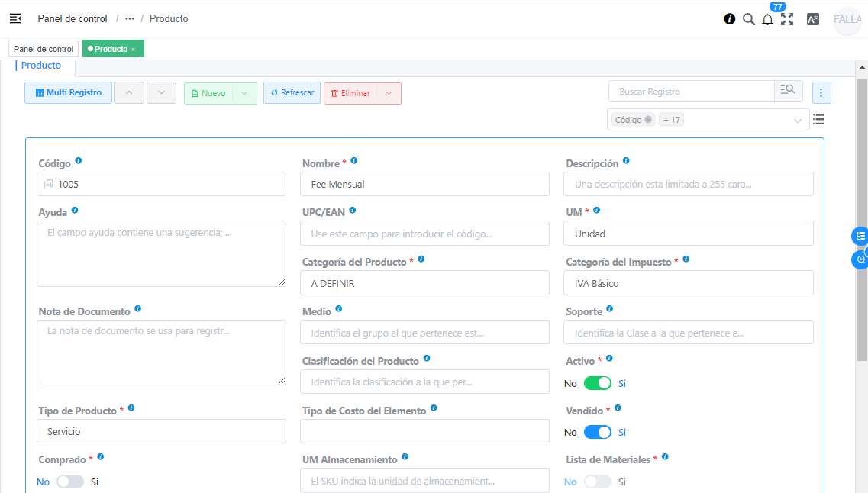This screenshot has width=868, height=493.
Task: Click the info icon in header
Action: pyautogui.click(x=730, y=19)
